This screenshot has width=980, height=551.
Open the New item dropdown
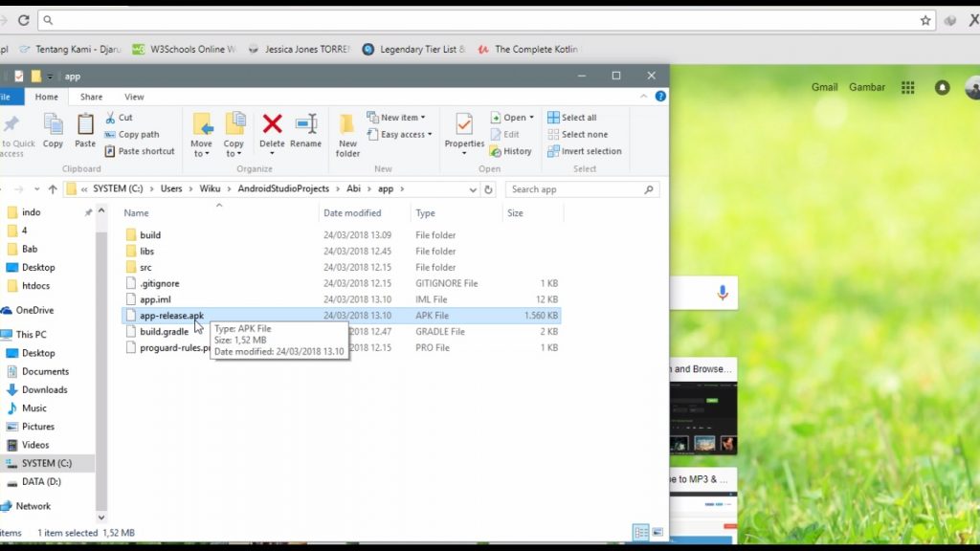point(402,118)
